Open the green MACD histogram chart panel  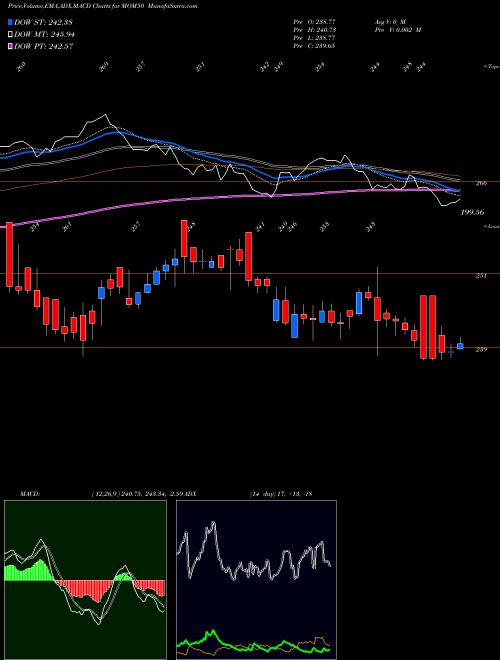click(85, 580)
